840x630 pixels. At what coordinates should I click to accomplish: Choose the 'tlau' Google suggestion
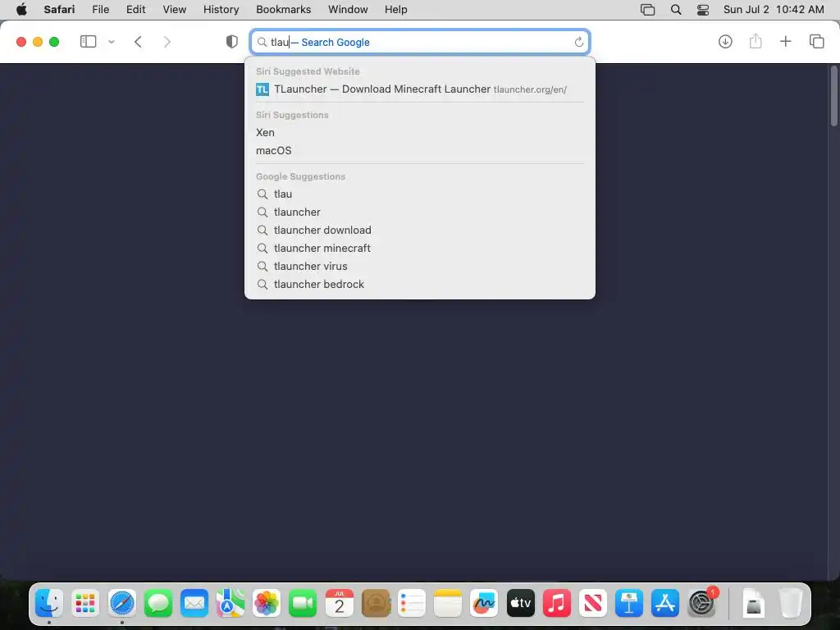click(420, 194)
